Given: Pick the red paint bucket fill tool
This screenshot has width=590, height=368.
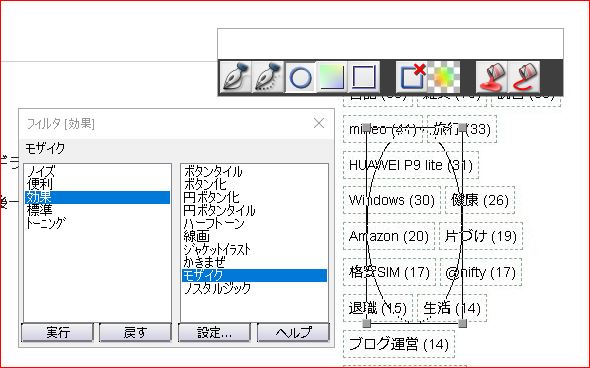Looking at the screenshot, I should point(491,77).
